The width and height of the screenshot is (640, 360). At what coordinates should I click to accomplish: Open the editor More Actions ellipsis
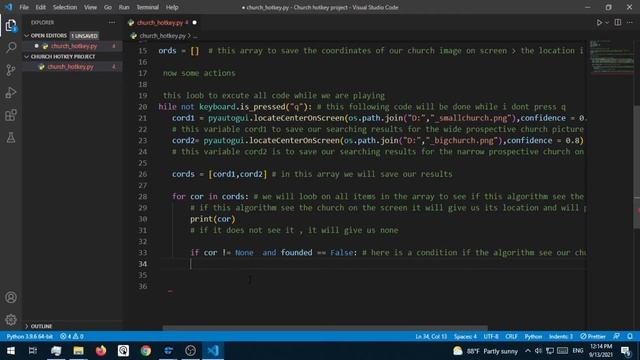tap(630, 22)
